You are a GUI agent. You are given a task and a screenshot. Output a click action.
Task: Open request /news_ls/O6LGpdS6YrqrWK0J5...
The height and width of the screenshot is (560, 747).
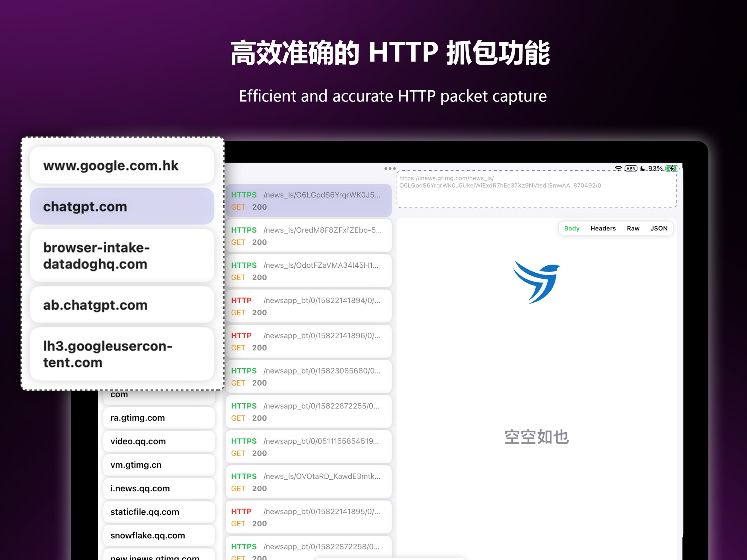click(x=308, y=201)
